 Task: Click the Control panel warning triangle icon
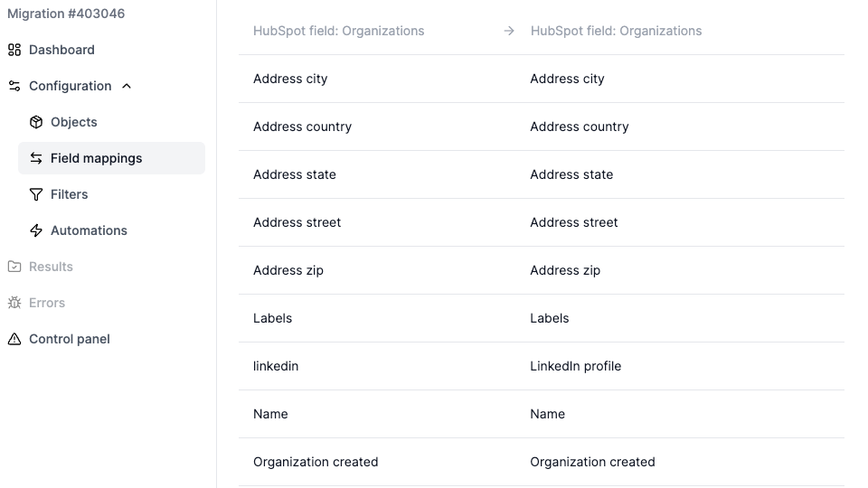tap(14, 339)
